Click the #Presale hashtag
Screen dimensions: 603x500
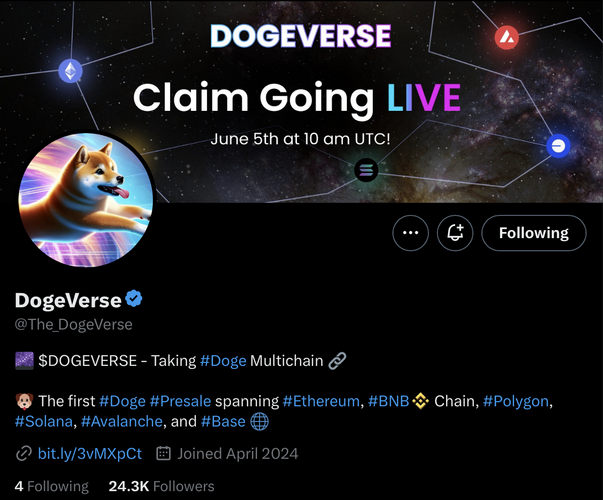pos(180,401)
